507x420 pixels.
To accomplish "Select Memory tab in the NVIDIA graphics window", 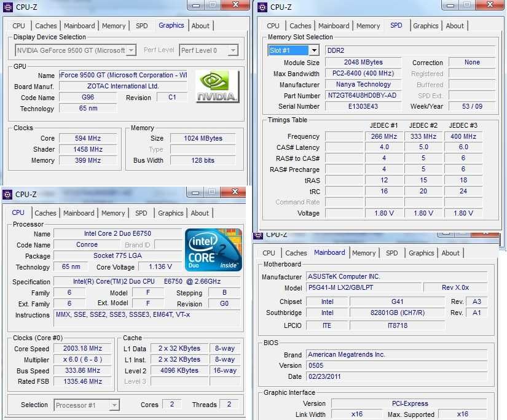I will point(114,26).
